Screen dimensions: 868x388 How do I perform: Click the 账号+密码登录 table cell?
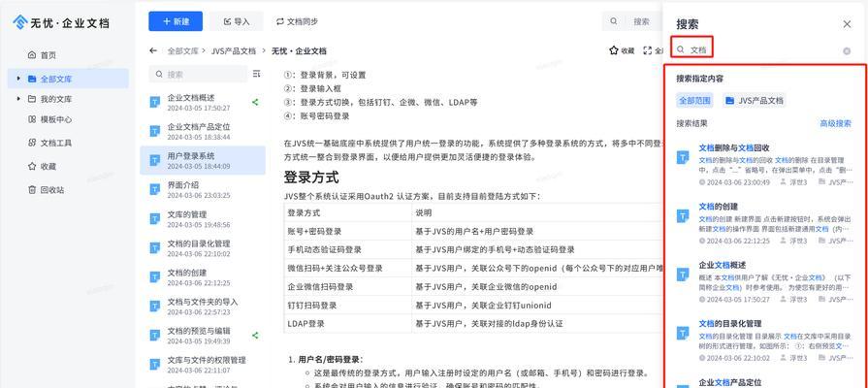347,232
